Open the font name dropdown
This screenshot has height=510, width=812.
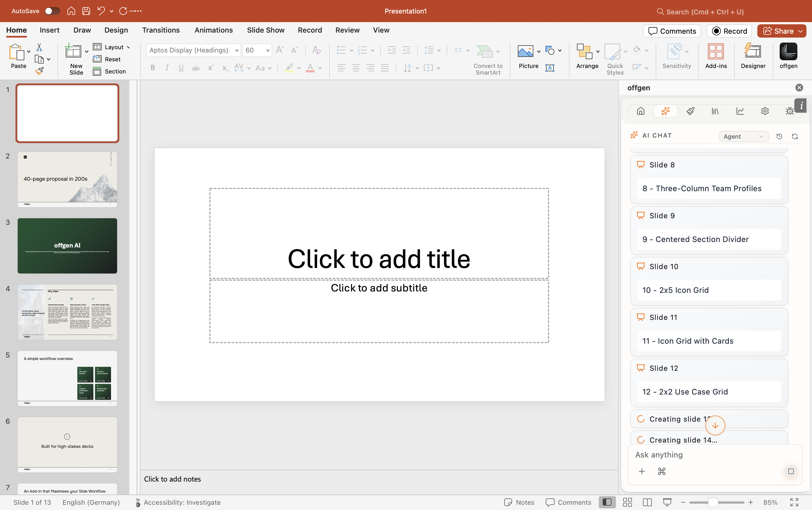[237, 50]
